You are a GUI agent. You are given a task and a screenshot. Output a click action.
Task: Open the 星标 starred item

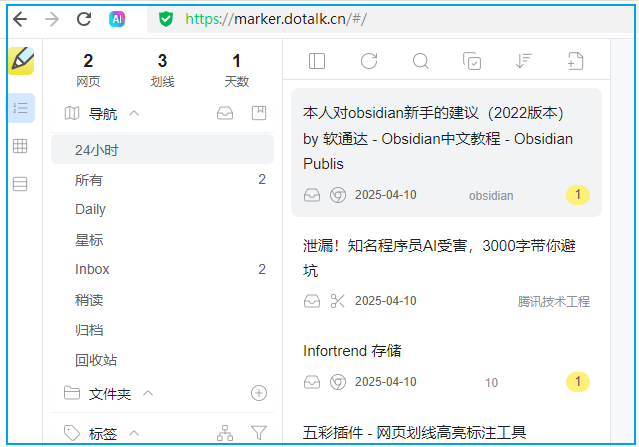coord(162,240)
